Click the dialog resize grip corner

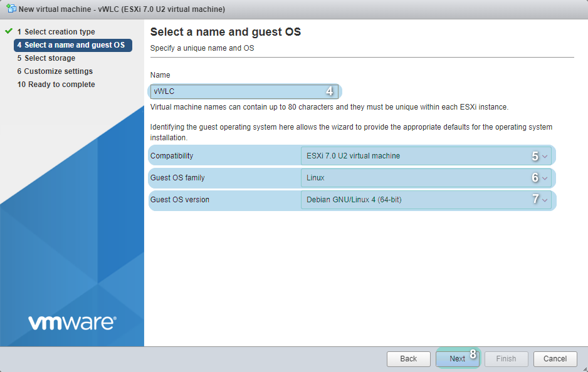pyautogui.click(x=585, y=369)
